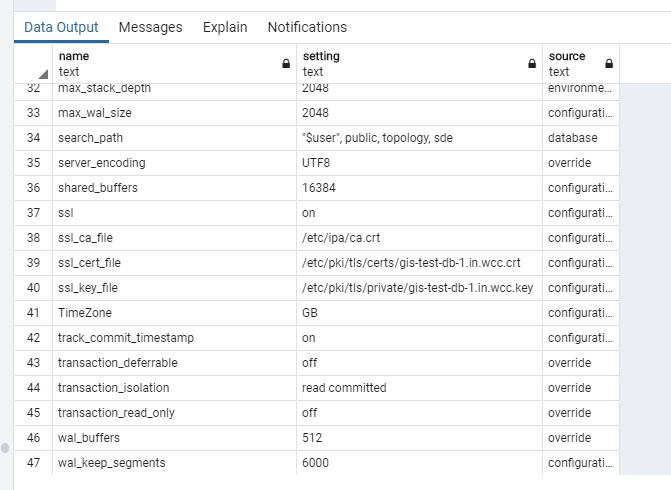Click the select-all corner triangle in grid
The width and height of the screenshot is (671, 490).
pos(43,74)
